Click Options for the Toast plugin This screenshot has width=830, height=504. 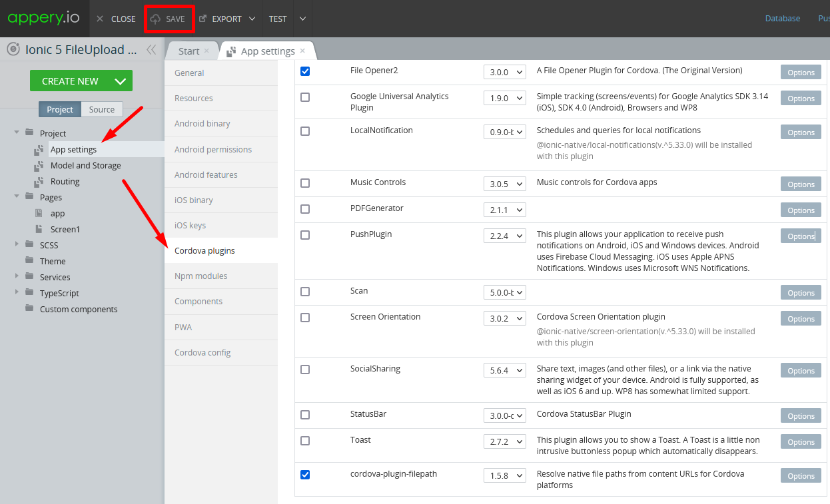801,441
